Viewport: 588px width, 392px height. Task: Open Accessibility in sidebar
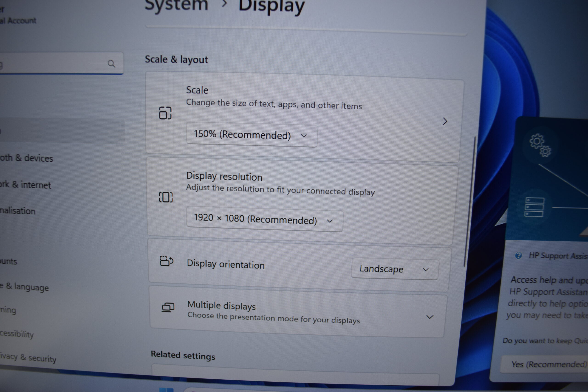(17, 334)
